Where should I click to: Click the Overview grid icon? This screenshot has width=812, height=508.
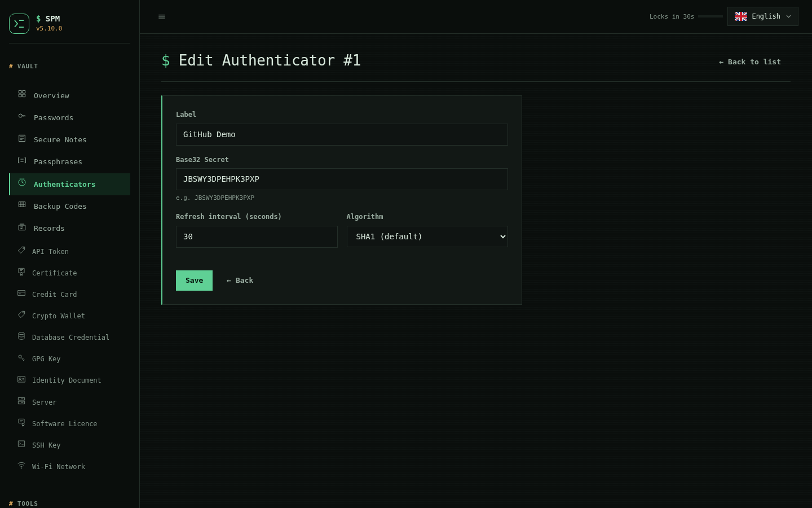click(22, 94)
